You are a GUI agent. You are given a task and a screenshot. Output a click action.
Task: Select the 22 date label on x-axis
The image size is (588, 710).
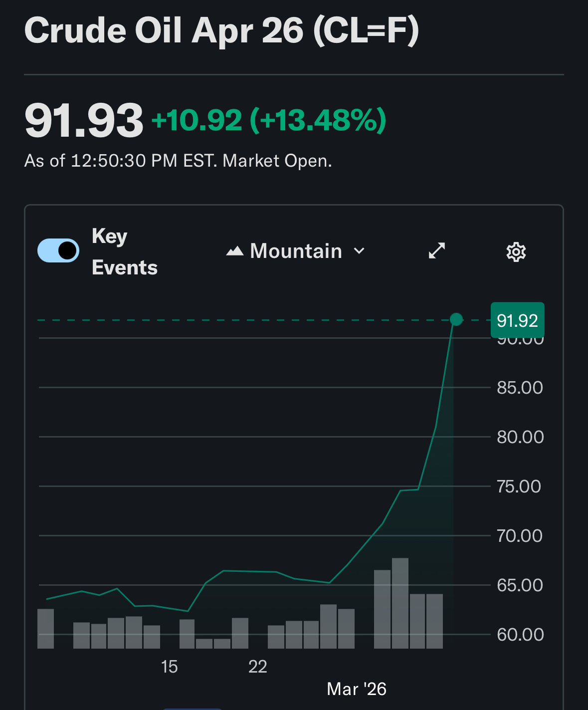point(258,667)
